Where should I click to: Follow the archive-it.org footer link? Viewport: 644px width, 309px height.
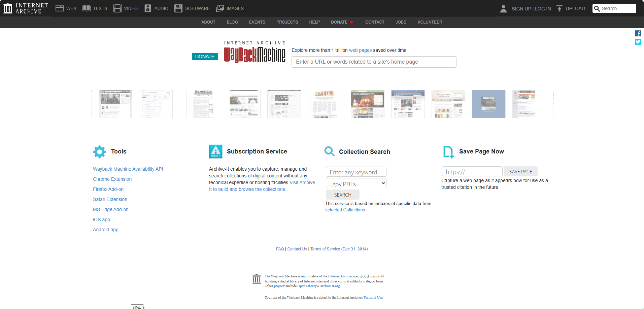(x=330, y=286)
